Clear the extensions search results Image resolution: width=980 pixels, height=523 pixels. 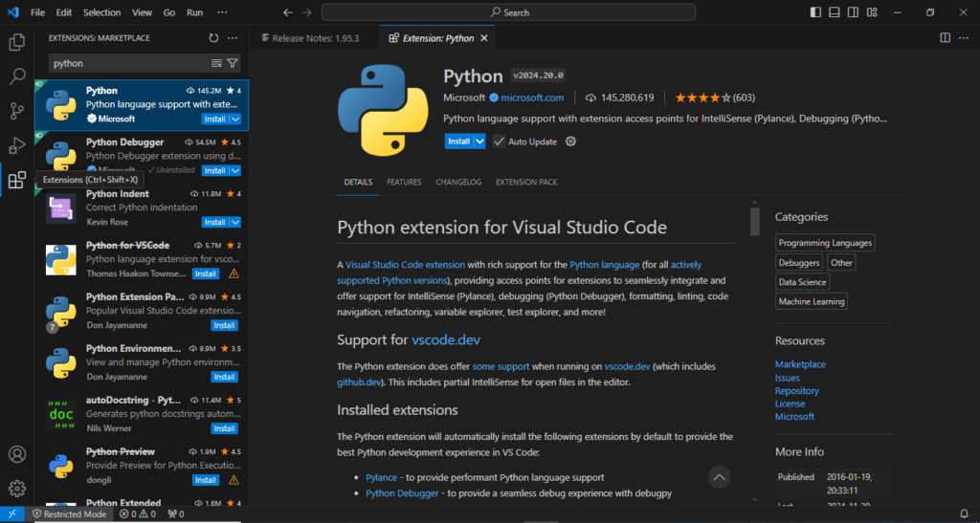point(217,63)
